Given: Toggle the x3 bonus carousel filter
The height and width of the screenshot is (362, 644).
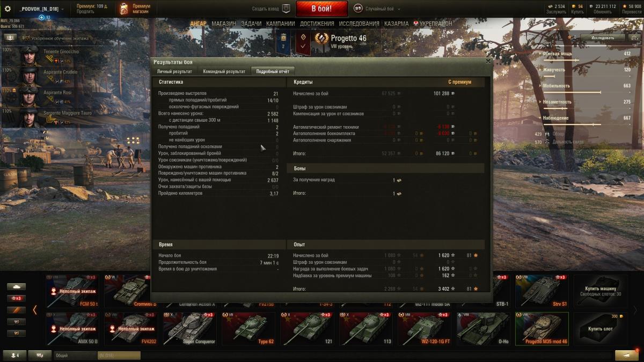Looking at the screenshot, I should click(x=16, y=298).
